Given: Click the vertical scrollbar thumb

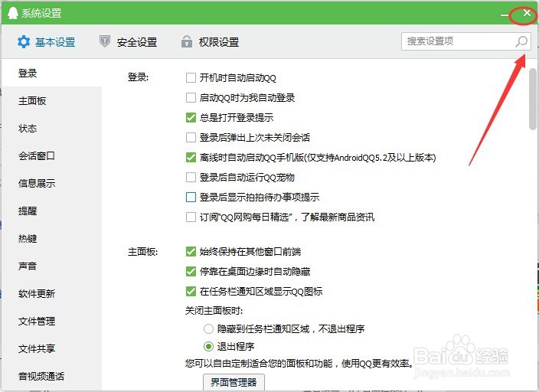Looking at the screenshot, I should tap(533, 99).
